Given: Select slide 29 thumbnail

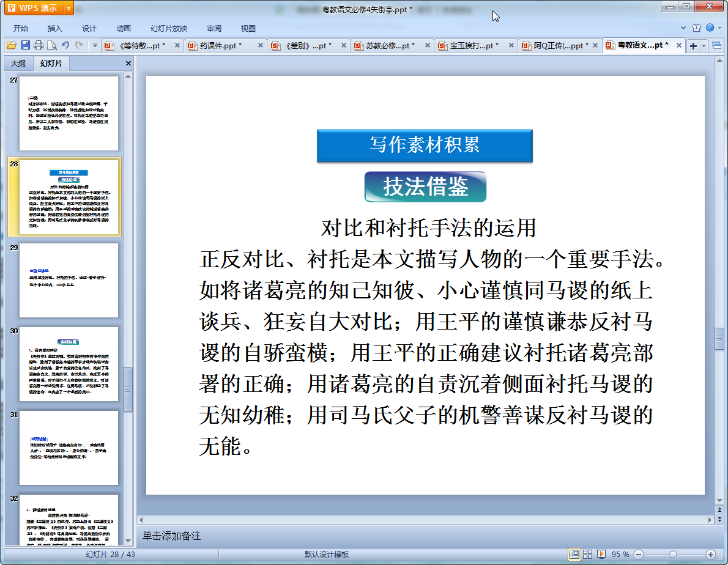Looking at the screenshot, I should tap(69, 280).
